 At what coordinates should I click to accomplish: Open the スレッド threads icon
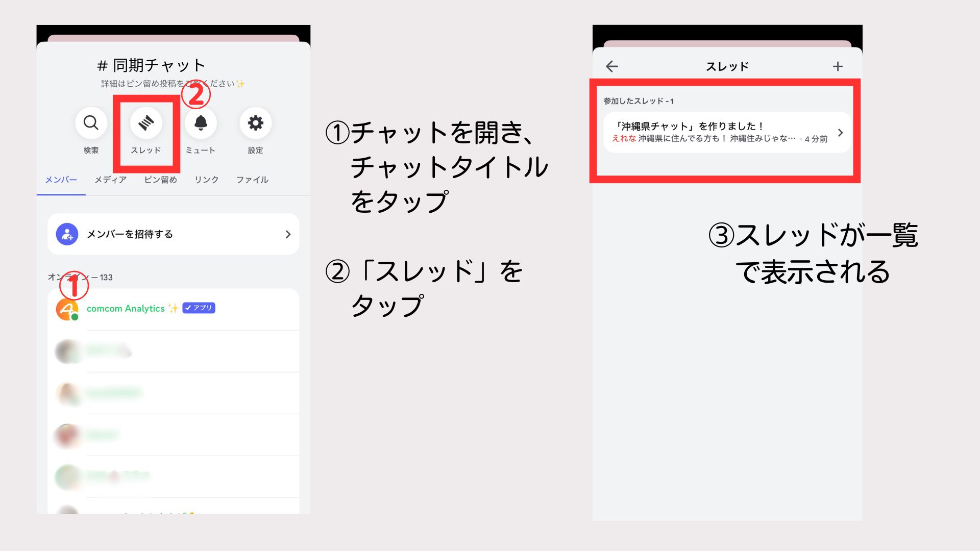[146, 123]
